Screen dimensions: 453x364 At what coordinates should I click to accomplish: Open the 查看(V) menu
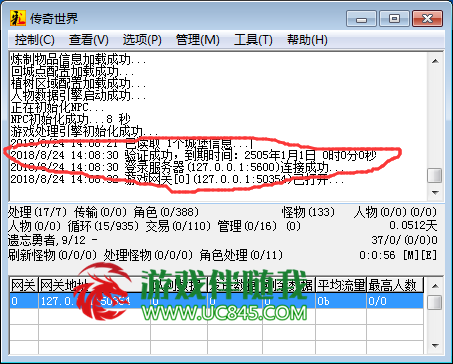tap(89, 40)
